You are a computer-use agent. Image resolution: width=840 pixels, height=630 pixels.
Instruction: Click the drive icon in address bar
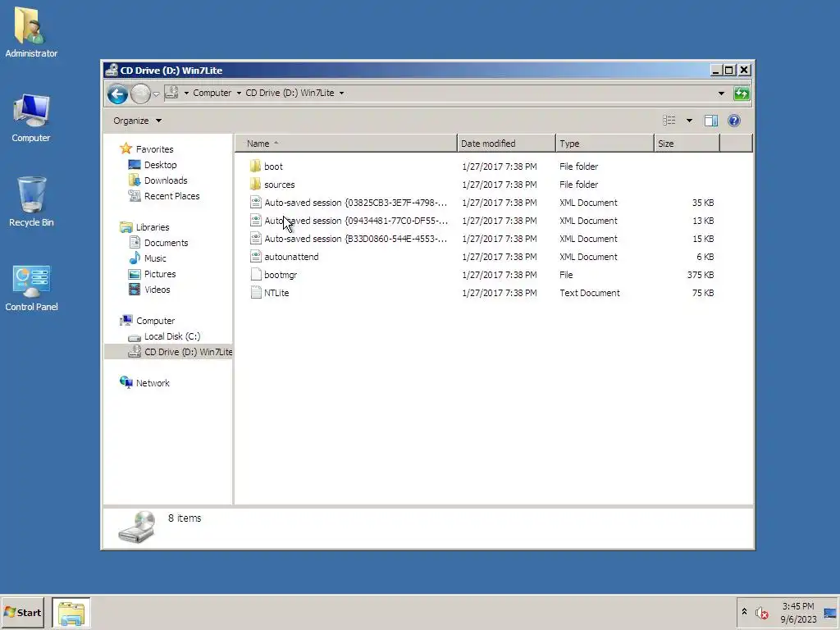(x=171, y=93)
